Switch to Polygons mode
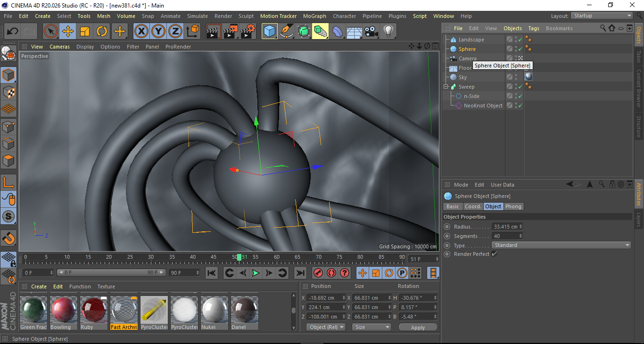This screenshot has width=644, height=344. tap(8, 160)
